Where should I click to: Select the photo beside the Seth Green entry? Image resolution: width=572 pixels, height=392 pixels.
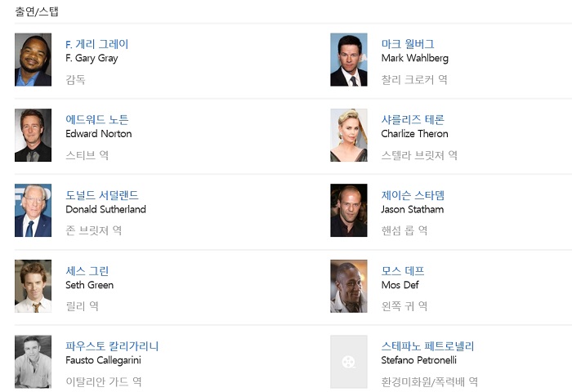tap(33, 287)
